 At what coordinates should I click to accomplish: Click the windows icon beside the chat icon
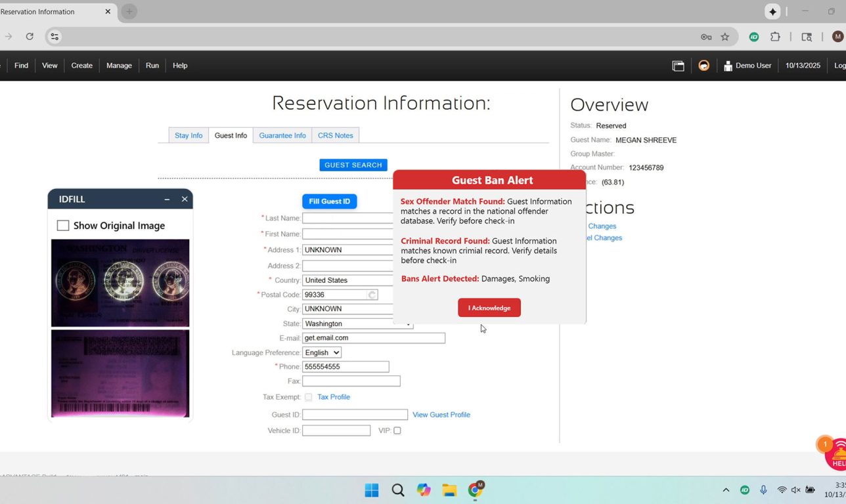click(678, 66)
